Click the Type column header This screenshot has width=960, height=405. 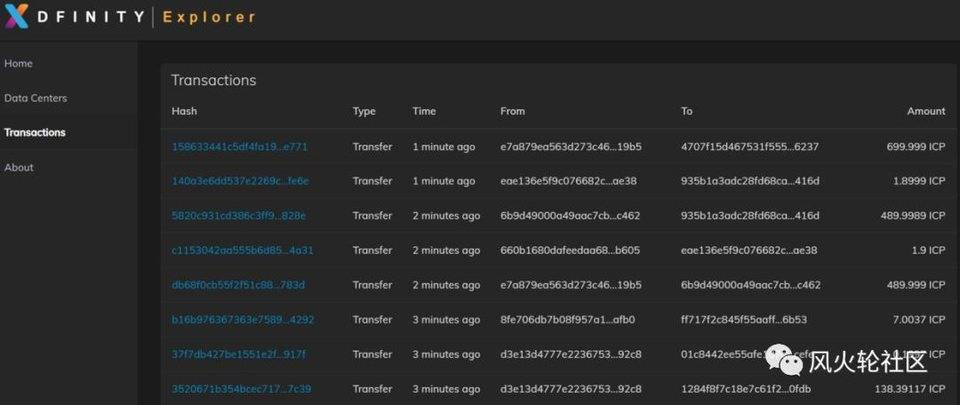tap(364, 111)
